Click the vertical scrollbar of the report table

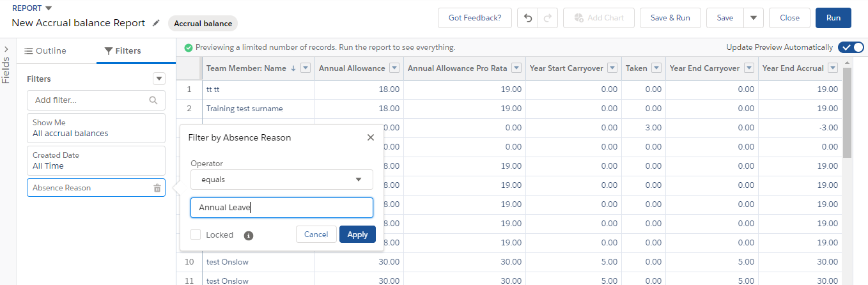[847, 112]
